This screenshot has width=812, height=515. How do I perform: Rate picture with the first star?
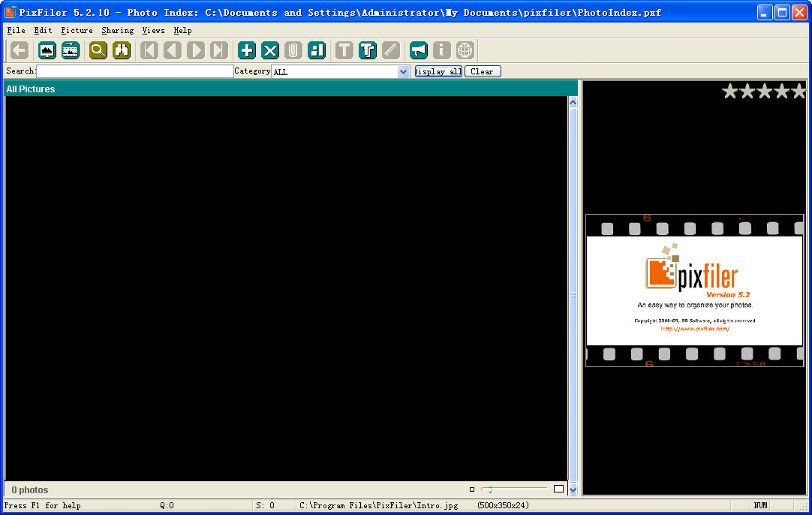pyautogui.click(x=730, y=91)
